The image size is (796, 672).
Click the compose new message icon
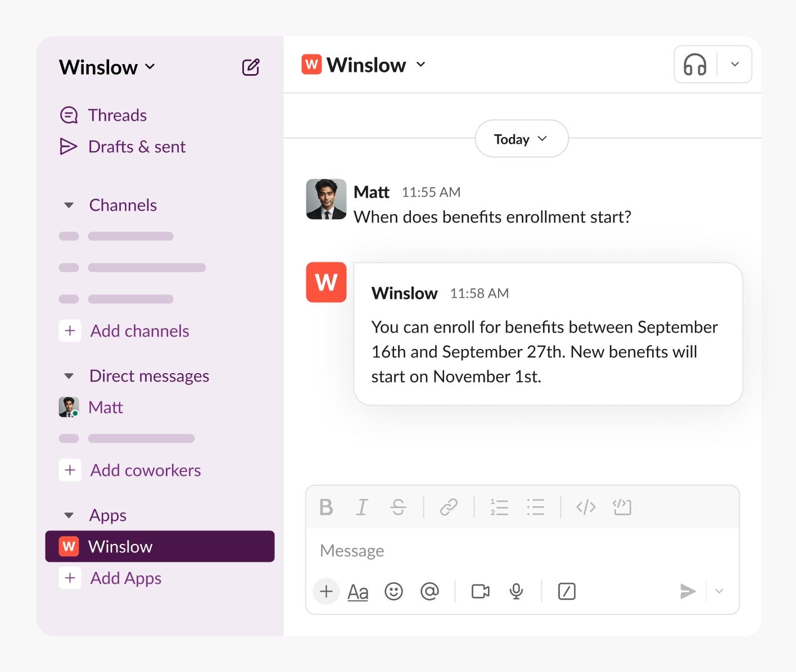[251, 67]
